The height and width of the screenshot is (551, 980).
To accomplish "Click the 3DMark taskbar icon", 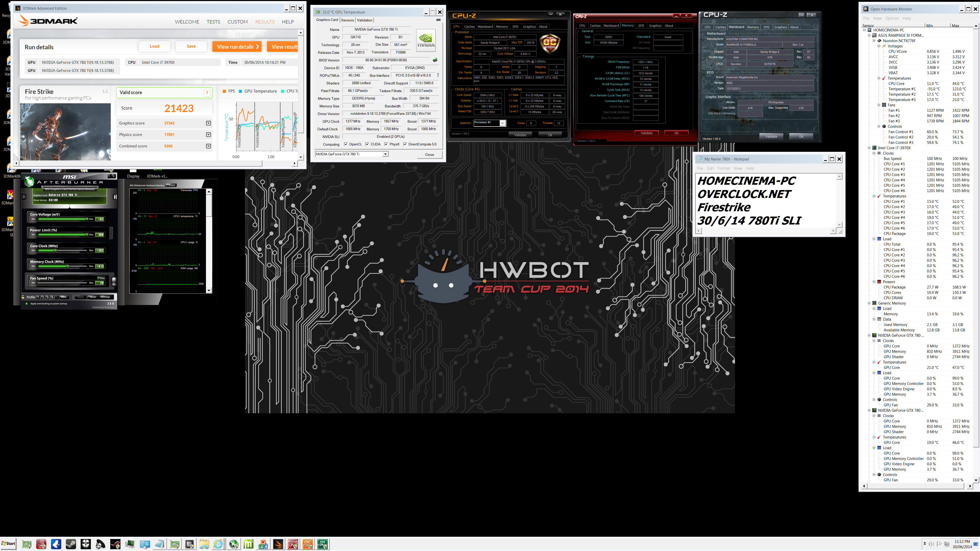I will (x=278, y=544).
